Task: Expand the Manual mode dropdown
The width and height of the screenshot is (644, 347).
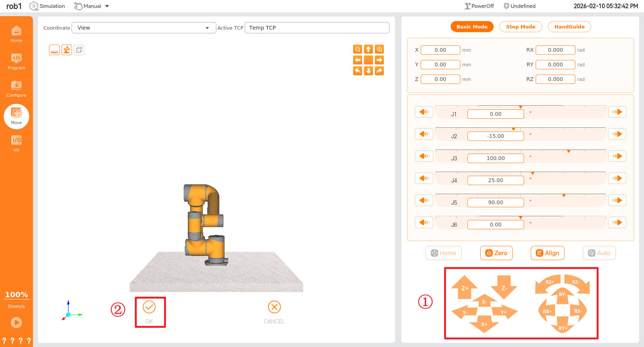Action: tap(107, 6)
